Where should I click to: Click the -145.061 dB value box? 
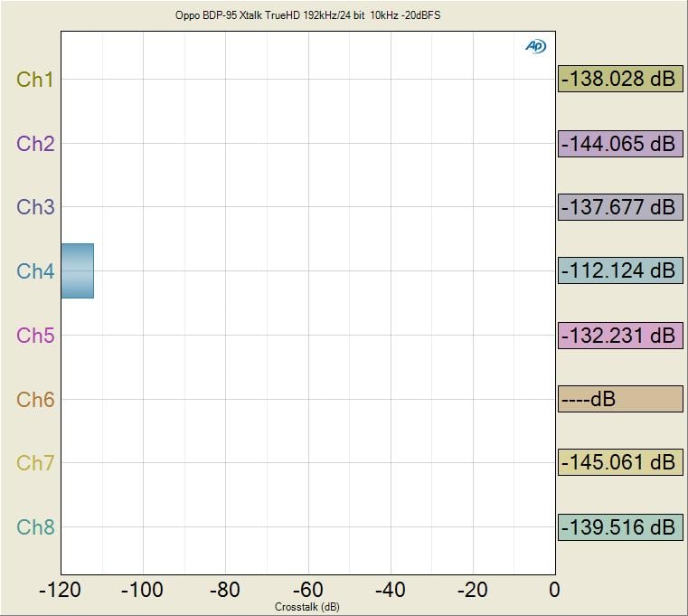click(x=619, y=463)
